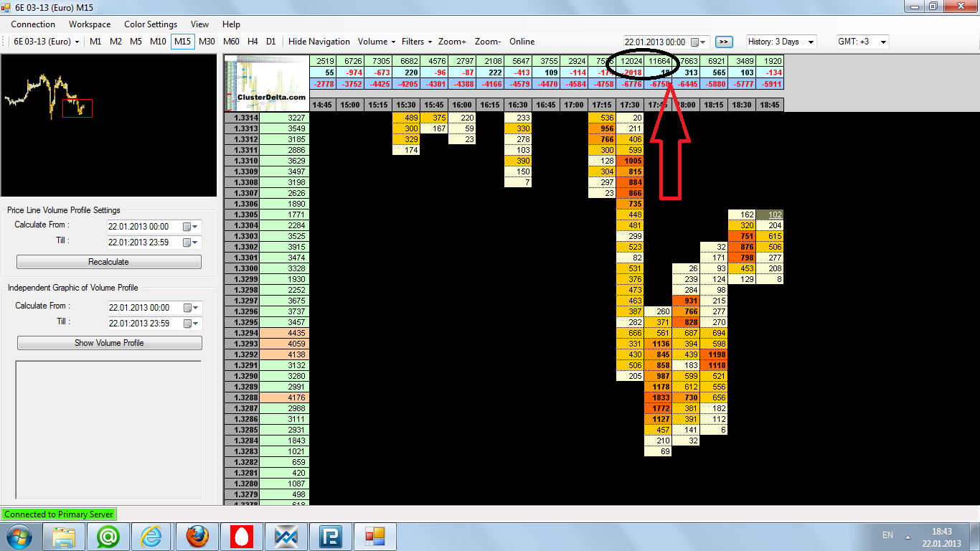Switch to the M60 timeframe
Viewport: 980px width, 551px height.
(231, 42)
